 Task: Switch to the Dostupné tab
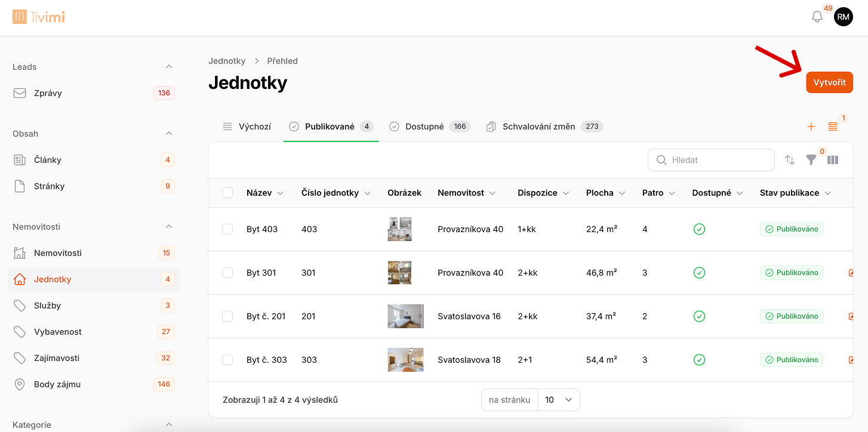click(x=430, y=126)
